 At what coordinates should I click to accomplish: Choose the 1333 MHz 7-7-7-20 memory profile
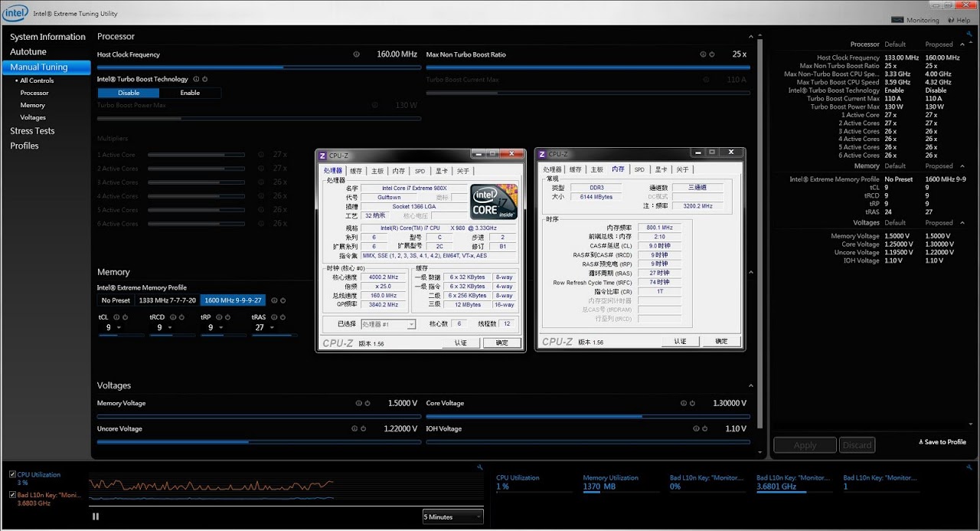click(x=168, y=300)
